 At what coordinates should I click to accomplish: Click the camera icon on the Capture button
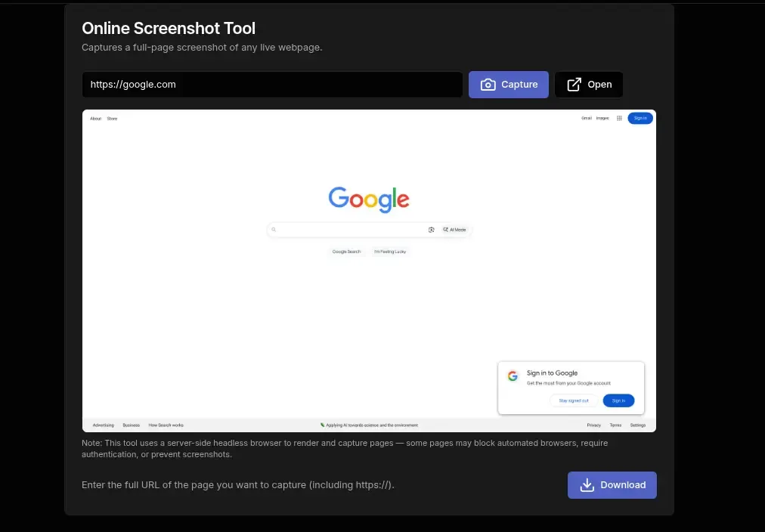[488, 84]
